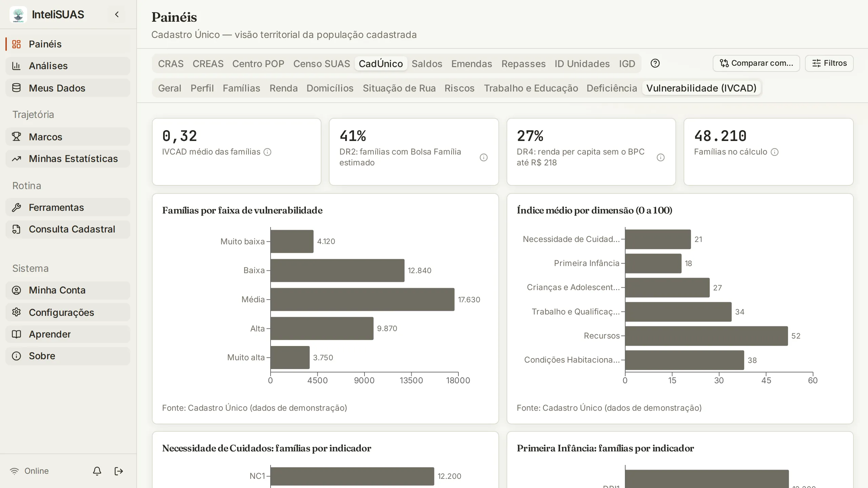868x488 pixels.
Task: Click the notifications bell icon
Action: (x=97, y=471)
